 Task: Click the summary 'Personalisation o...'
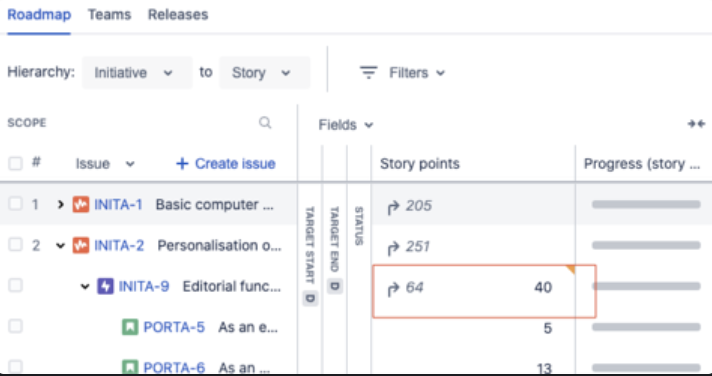219,246
